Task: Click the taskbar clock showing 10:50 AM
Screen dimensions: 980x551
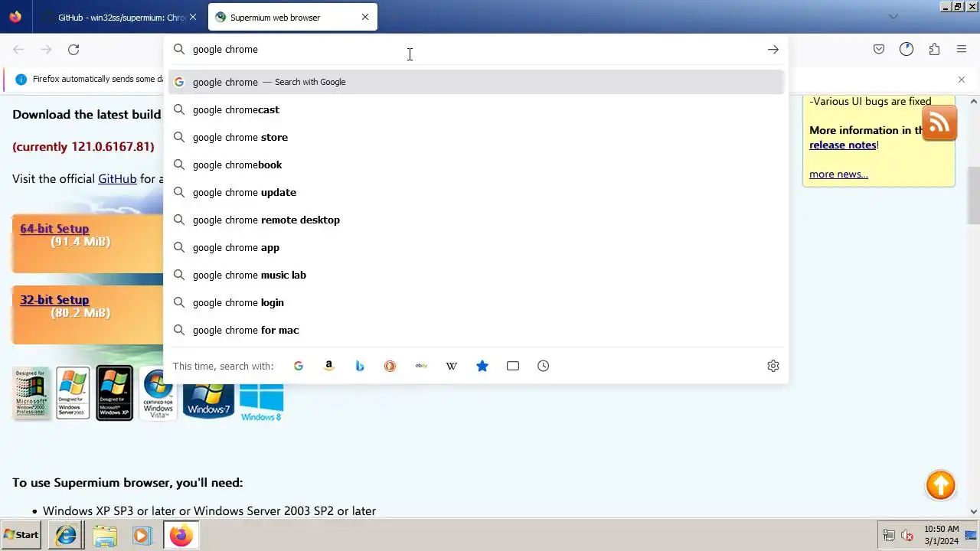Action: pos(941,535)
